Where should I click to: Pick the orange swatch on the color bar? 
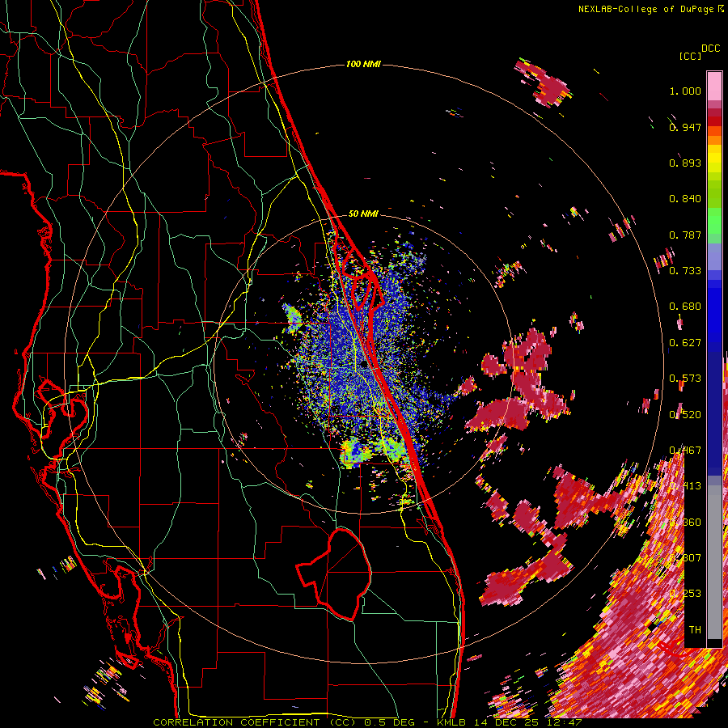[714, 140]
